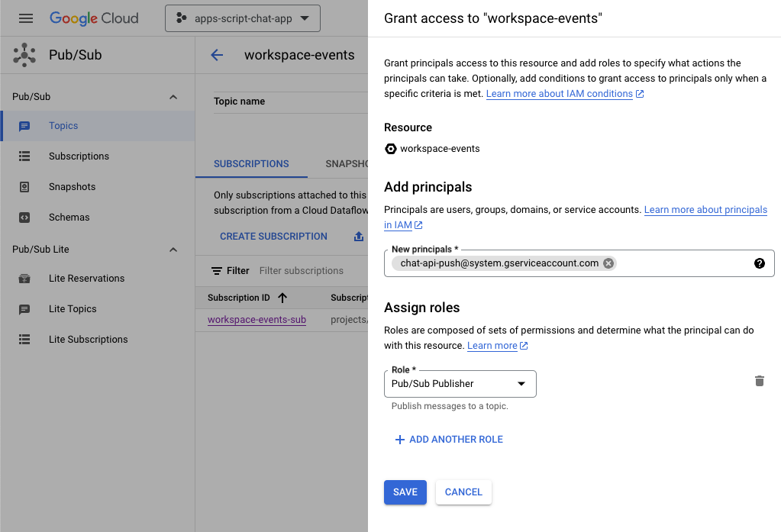This screenshot has height=532, width=781.
Task: Collapse the Pub/Sub sidebar section
Action: tap(173, 97)
